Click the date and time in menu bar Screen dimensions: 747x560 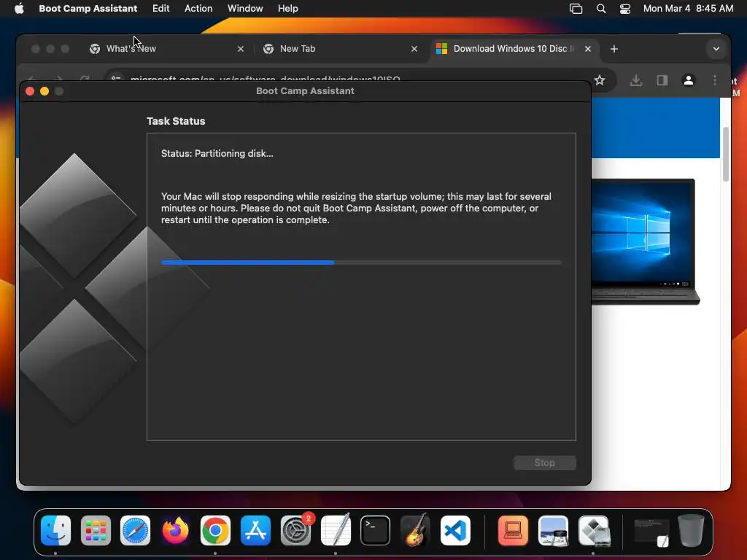pyautogui.click(x=688, y=9)
